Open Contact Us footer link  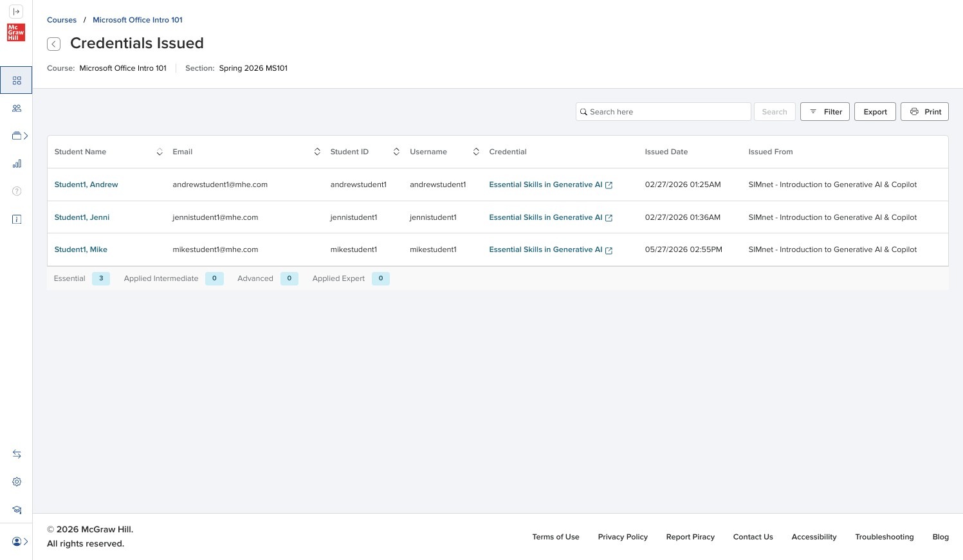tap(753, 537)
